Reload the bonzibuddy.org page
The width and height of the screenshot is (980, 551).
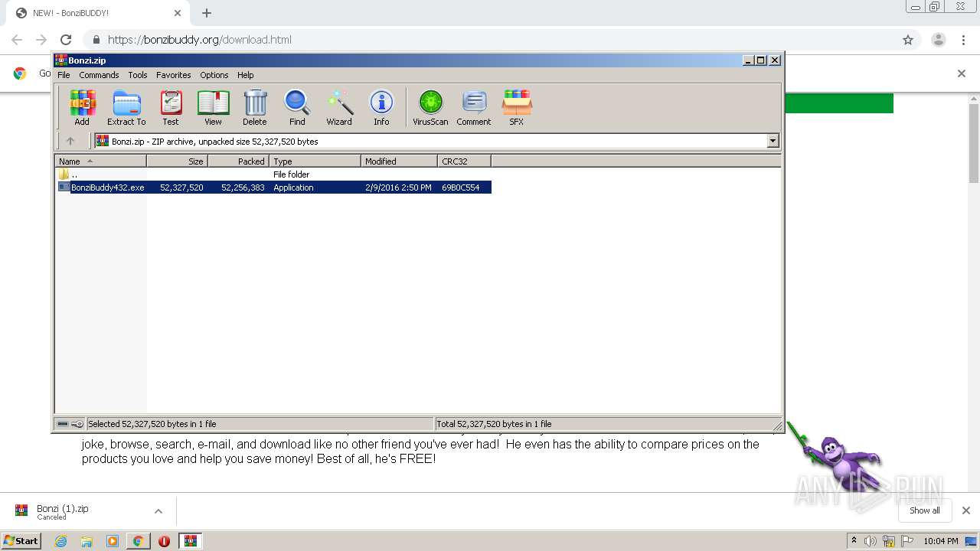[x=66, y=40]
